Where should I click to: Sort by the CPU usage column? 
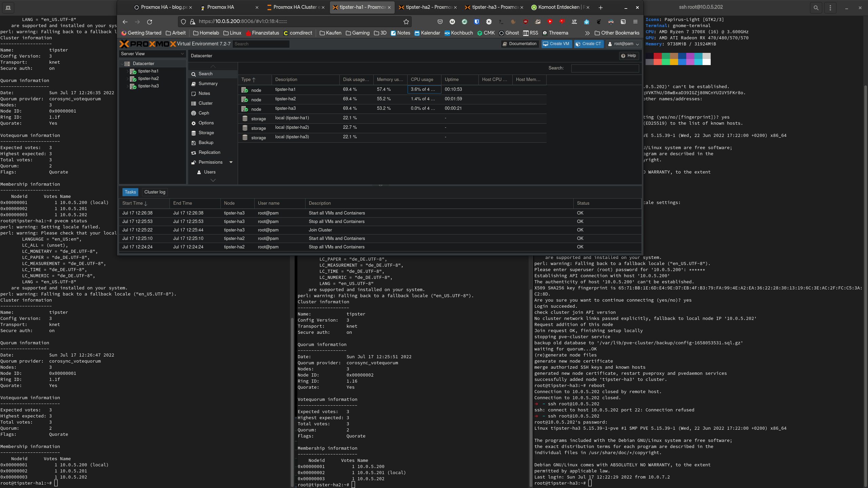click(424, 80)
